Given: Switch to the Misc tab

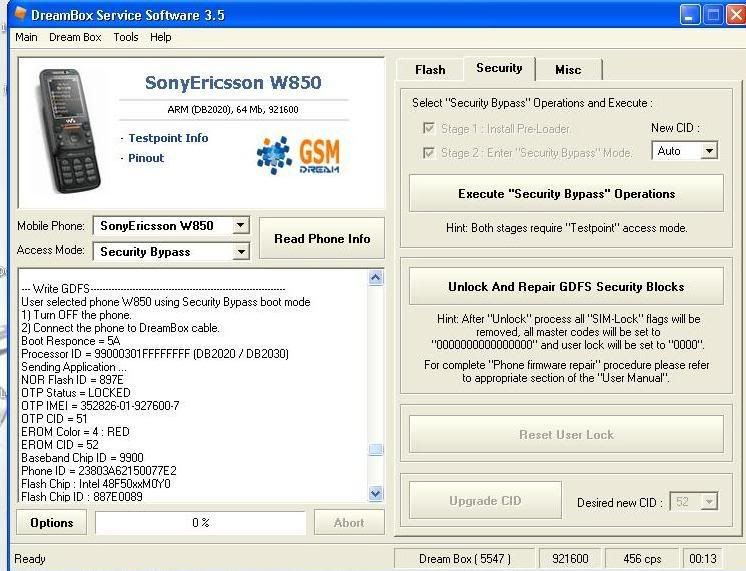Looking at the screenshot, I should point(568,70).
